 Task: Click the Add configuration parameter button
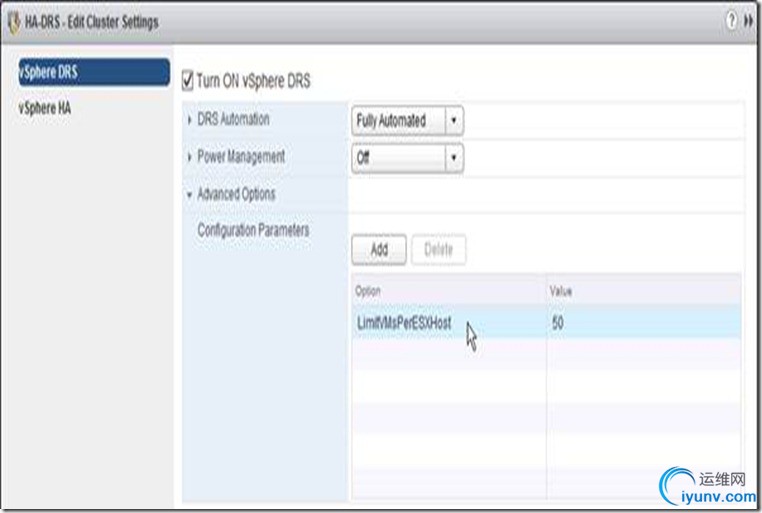[x=379, y=250]
